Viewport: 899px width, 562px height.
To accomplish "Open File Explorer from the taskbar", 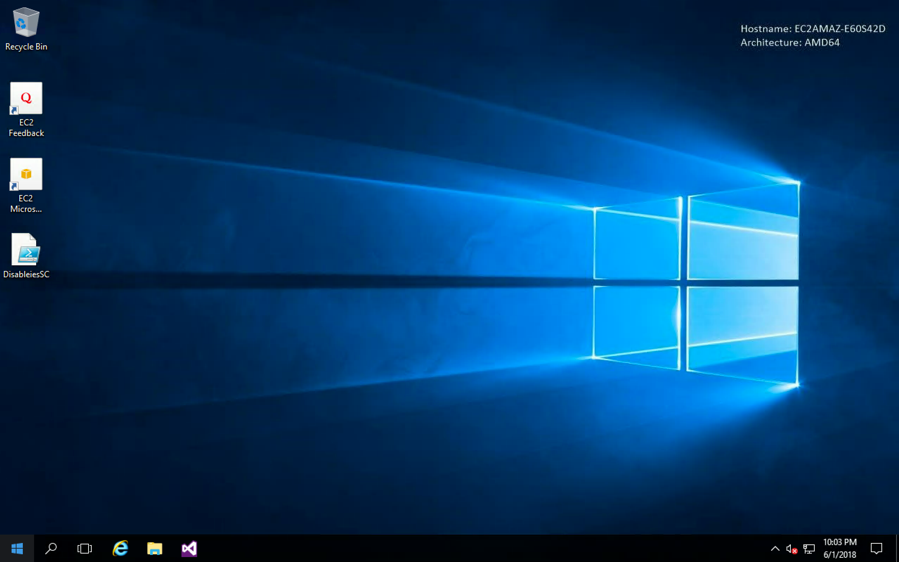I will 154,549.
